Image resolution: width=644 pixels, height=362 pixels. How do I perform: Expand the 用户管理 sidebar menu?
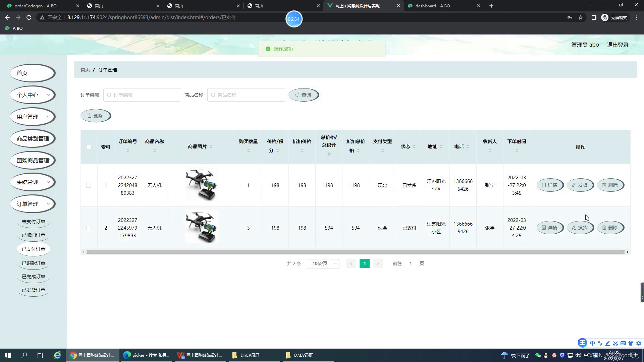click(33, 117)
